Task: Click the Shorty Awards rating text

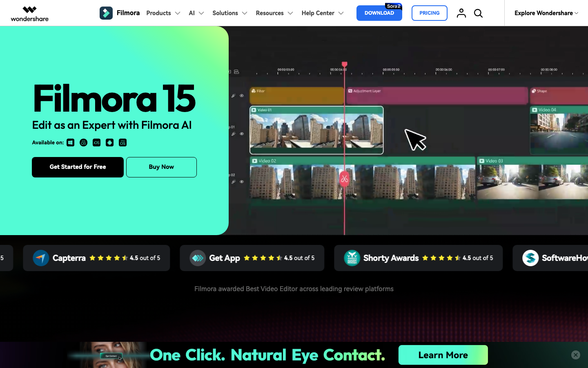Action: (x=478, y=258)
